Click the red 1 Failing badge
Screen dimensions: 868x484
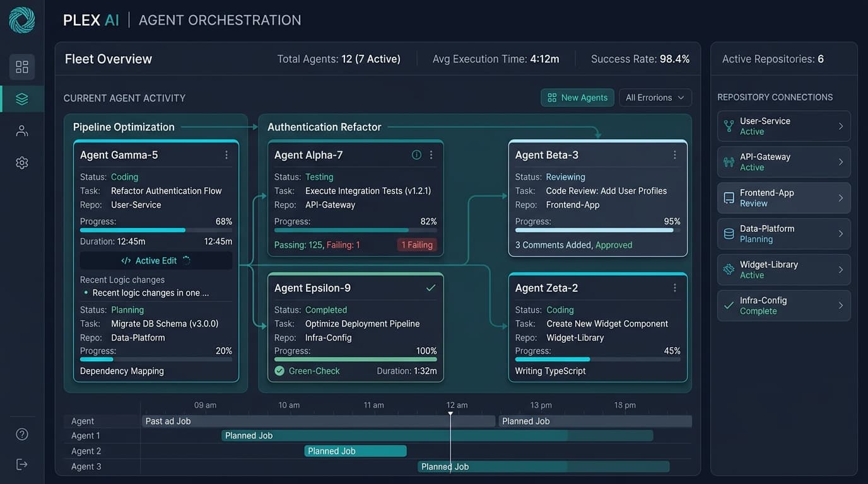(417, 245)
